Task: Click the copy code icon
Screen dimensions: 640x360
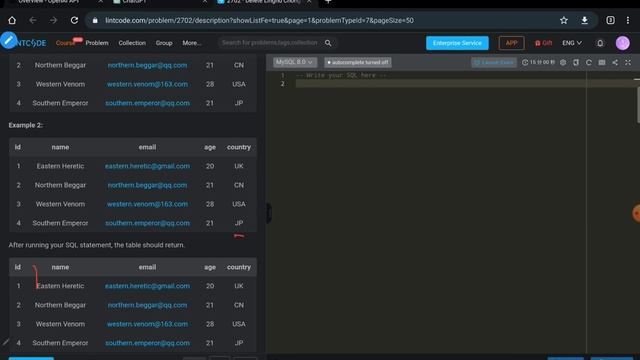Action: tap(576, 62)
